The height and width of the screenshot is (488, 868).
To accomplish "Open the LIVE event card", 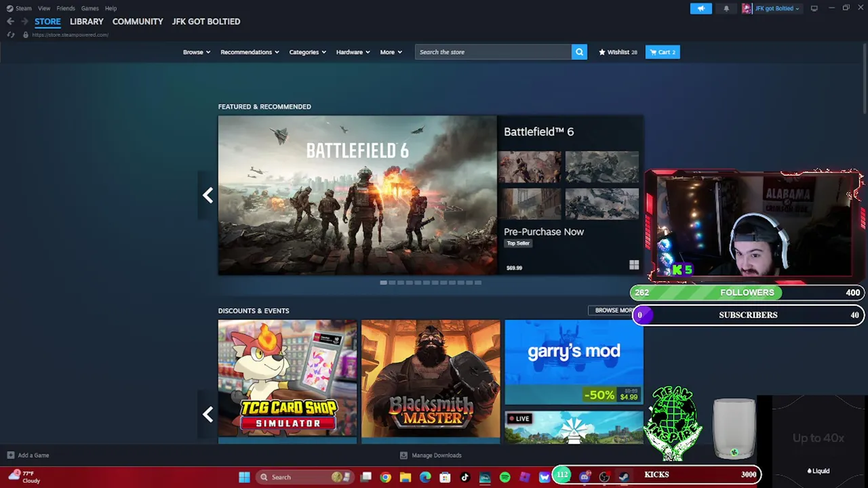I will pos(574,427).
